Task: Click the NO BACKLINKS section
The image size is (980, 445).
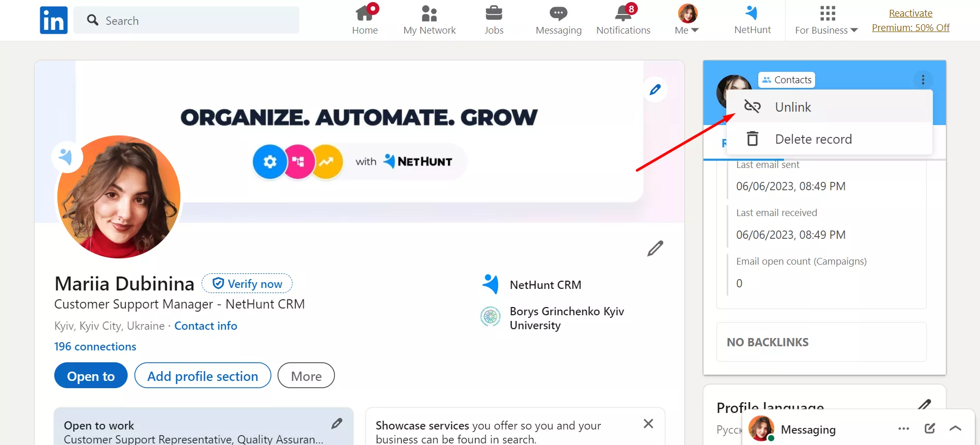Action: 821,342
